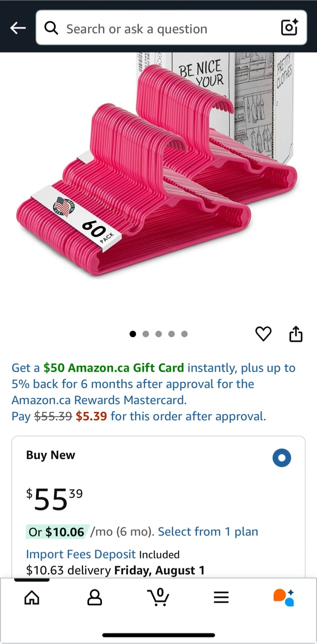The image size is (317, 644).
Task: Open $50 Amazon.ca Gift Card offer
Action: click(114, 368)
